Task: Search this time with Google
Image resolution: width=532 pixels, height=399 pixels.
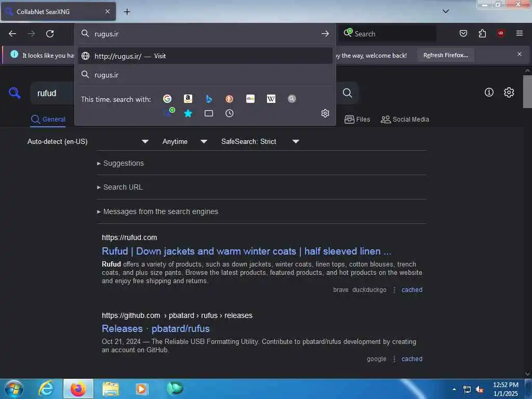Action: (167, 99)
